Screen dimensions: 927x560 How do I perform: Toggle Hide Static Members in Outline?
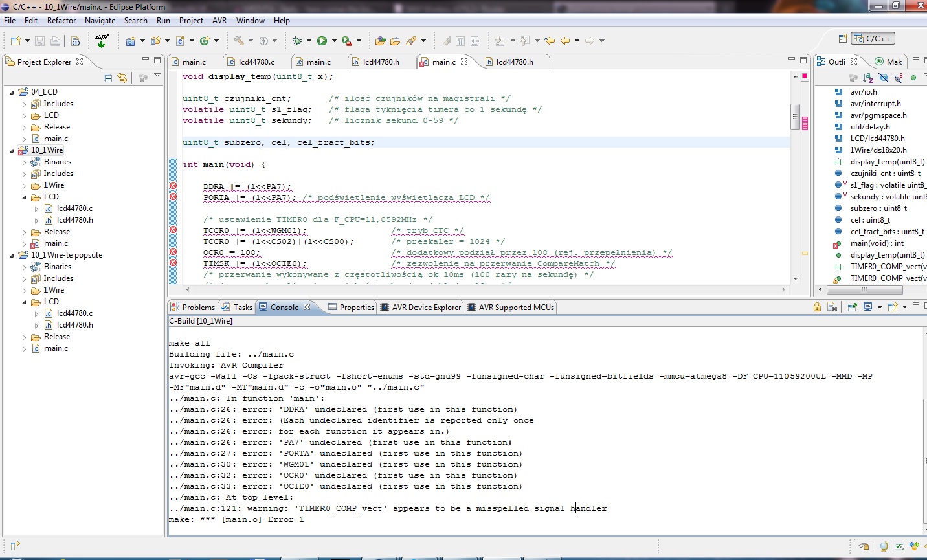point(899,78)
